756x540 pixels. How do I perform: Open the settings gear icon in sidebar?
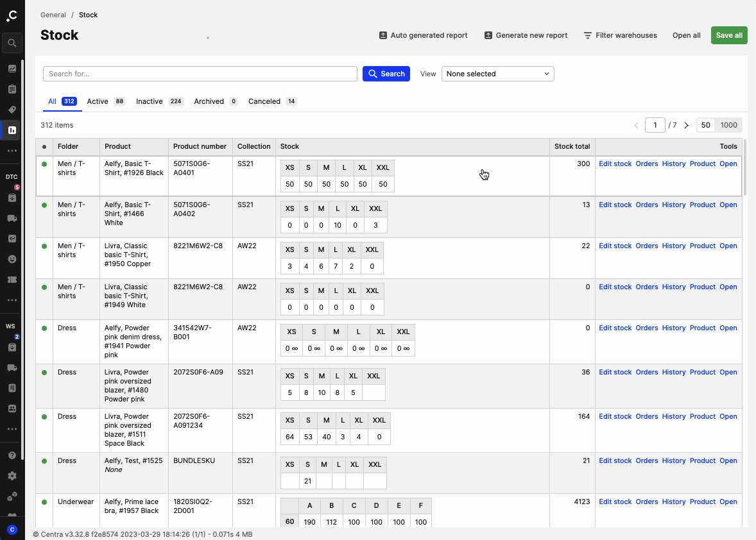(12, 476)
